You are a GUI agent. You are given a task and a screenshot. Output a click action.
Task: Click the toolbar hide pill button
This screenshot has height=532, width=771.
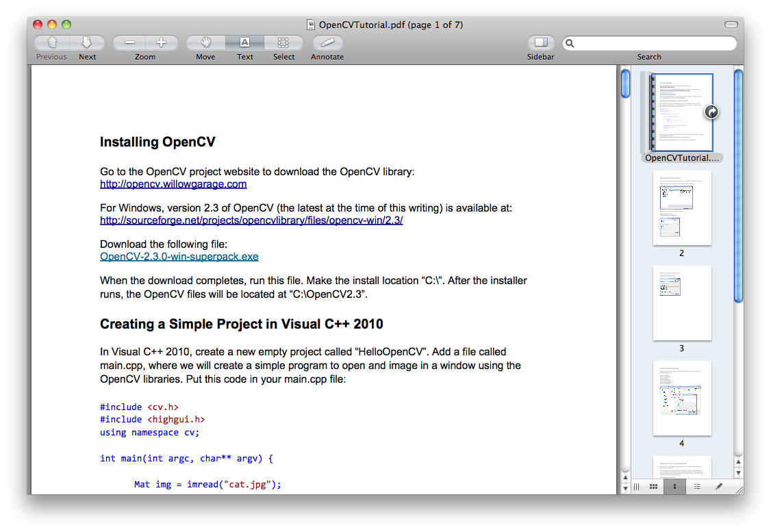[731, 25]
